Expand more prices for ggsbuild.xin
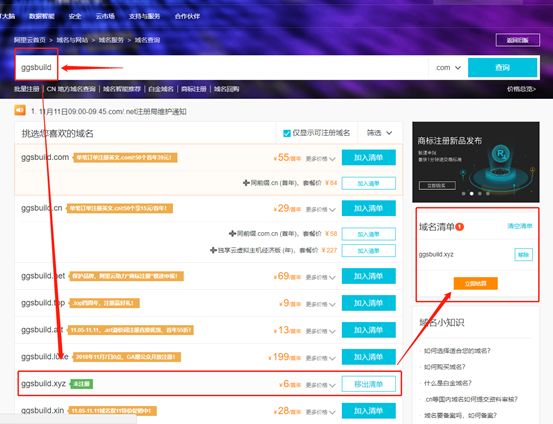This screenshot has width=553, height=424. 320,412
